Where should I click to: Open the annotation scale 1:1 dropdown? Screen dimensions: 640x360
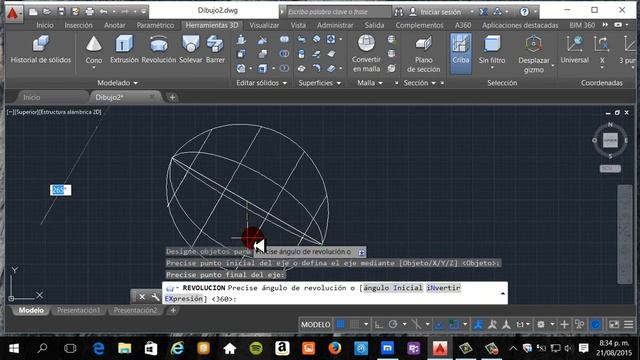click(523, 324)
